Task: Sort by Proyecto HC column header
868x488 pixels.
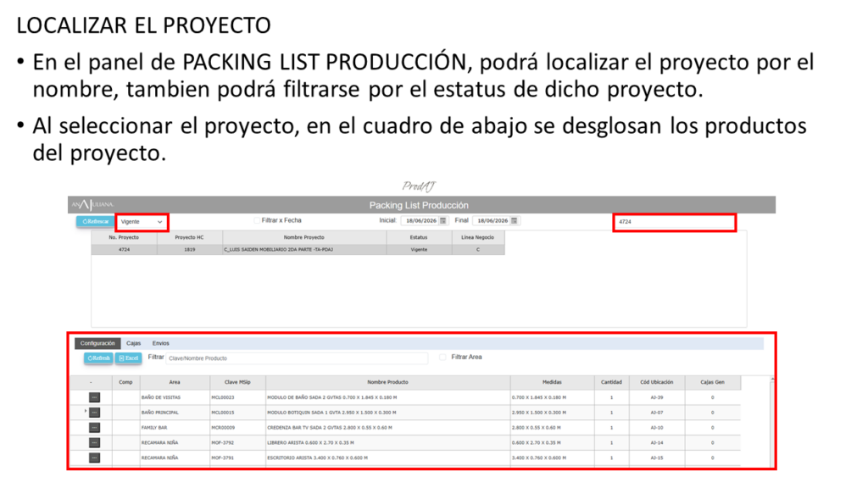Action: point(189,237)
